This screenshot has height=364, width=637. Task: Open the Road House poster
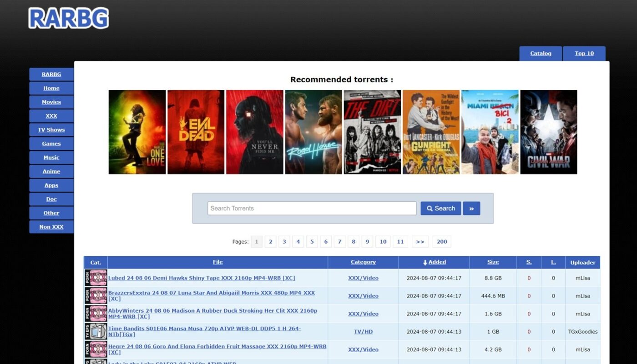point(313,132)
